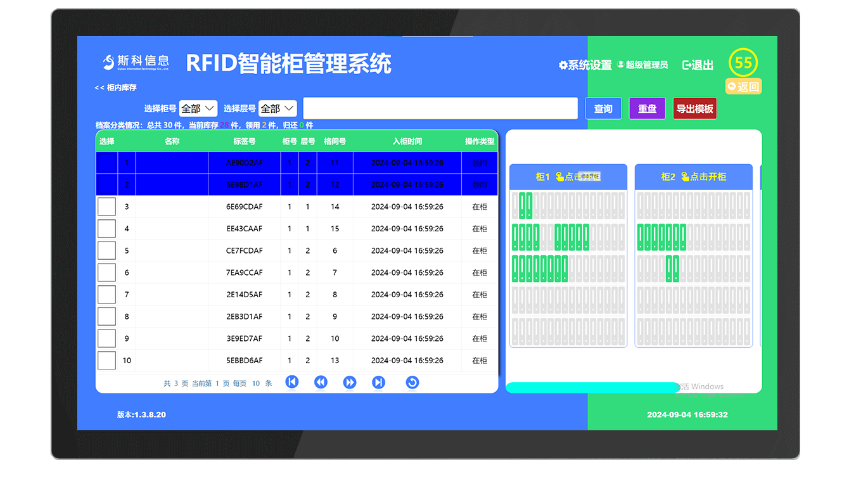Click the 斯科信息 company logo
This screenshot has width=868, height=500.
point(134,62)
